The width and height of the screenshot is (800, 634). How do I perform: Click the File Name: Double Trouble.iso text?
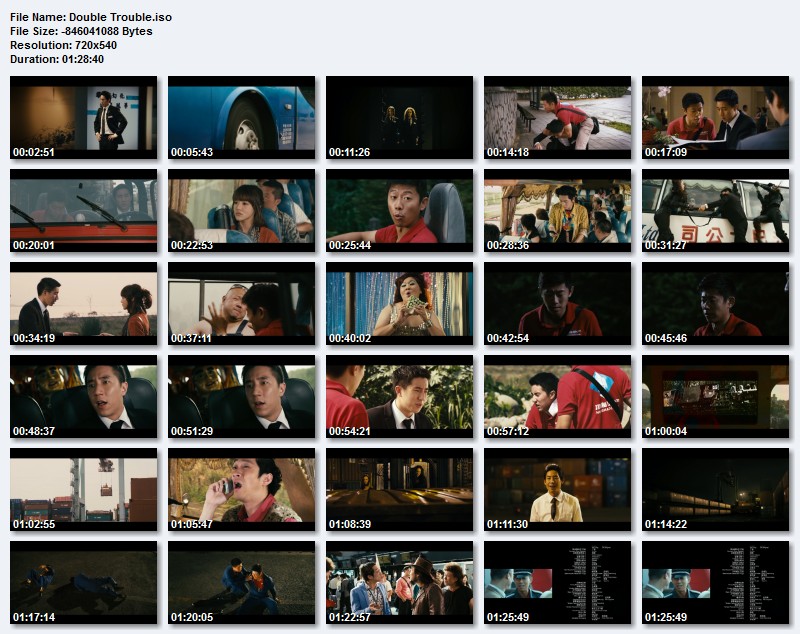coord(91,17)
